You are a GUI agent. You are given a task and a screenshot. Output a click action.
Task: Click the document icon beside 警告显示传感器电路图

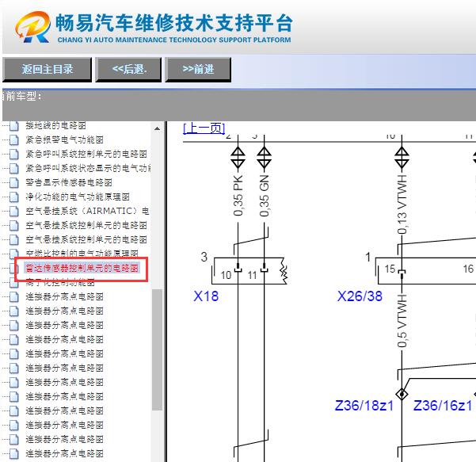coord(14,182)
